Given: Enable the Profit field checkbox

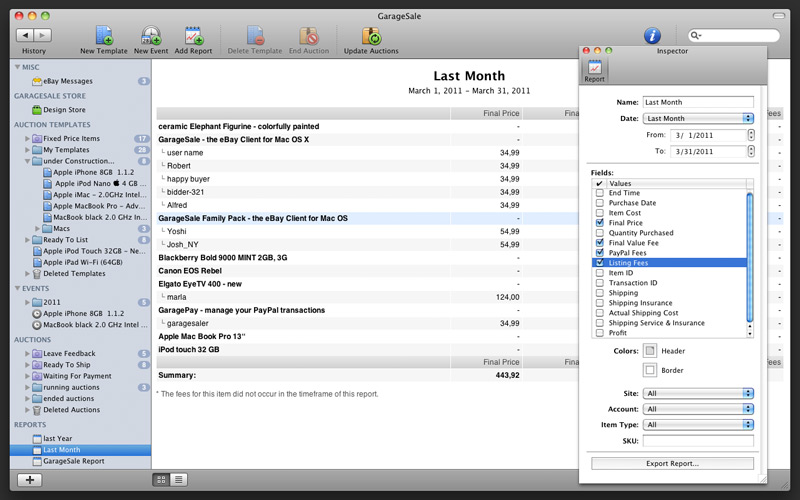Looking at the screenshot, I should pyautogui.click(x=599, y=333).
